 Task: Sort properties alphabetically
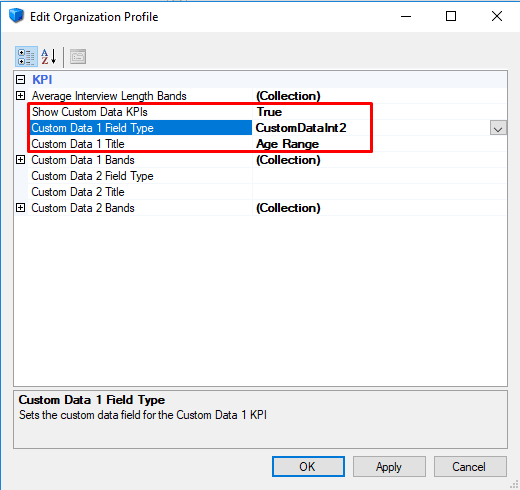pyautogui.click(x=49, y=56)
